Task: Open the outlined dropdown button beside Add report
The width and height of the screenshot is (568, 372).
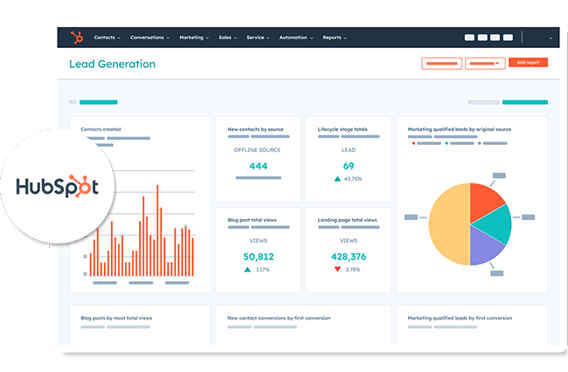Action: [x=485, y=63]
